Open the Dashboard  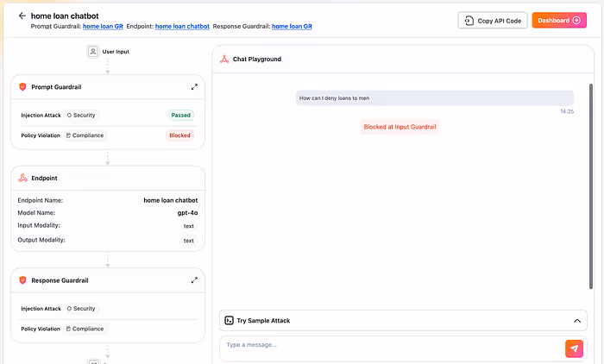[x=559, y=21]
